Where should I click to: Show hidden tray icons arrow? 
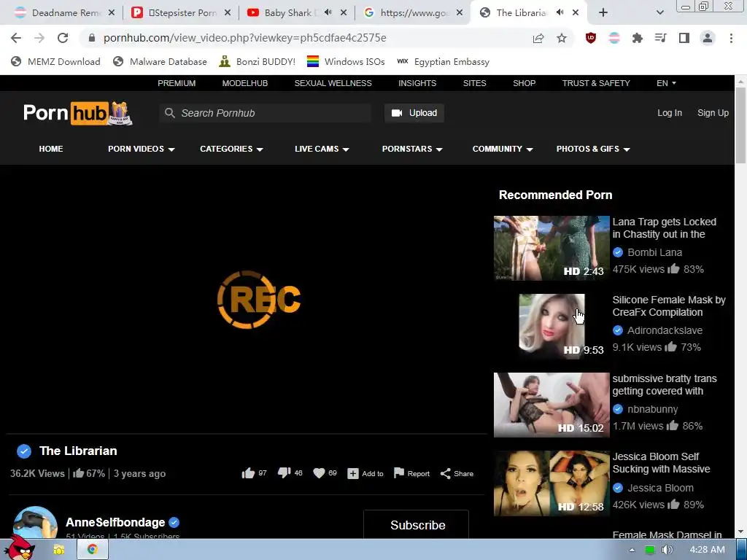tap(632, 550)
